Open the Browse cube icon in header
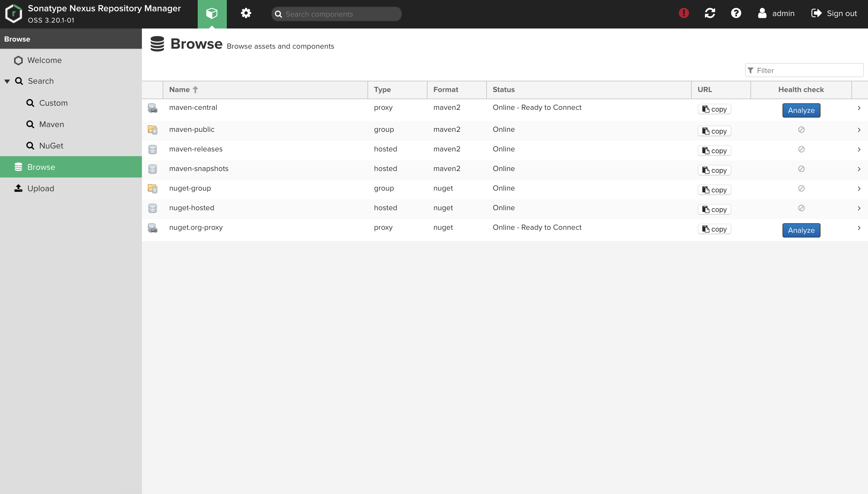This screenshot has height=494, width=868. point(212,14)
